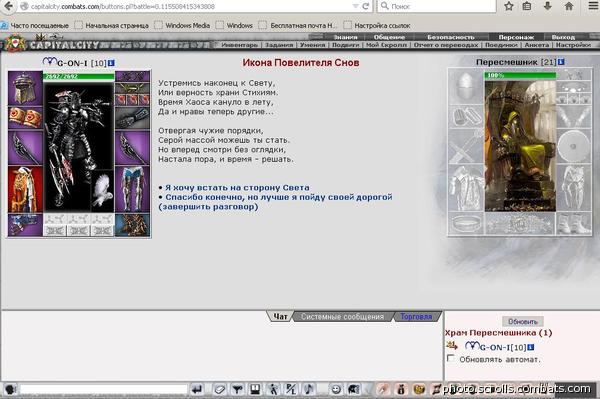Click the browser address bar

tap(188, 6)
